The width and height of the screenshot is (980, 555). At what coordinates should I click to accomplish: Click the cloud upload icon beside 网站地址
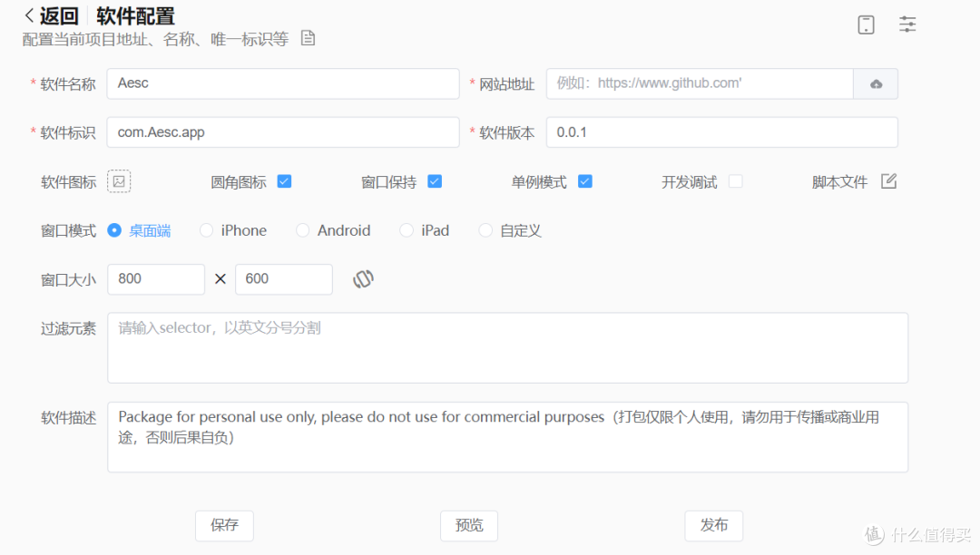(877, 83)
